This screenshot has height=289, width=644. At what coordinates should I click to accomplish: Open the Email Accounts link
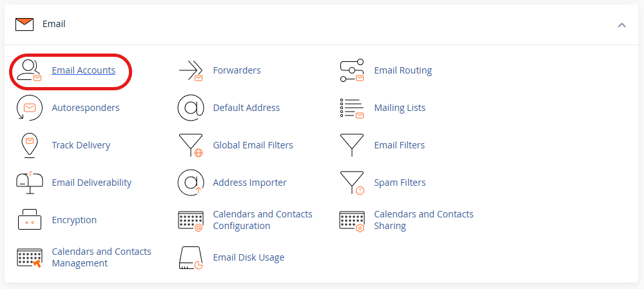click(83, 70)
